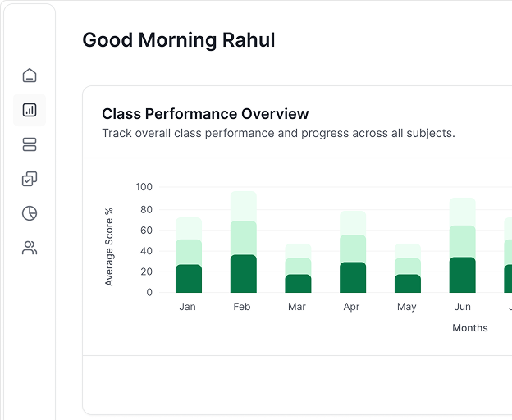Click the June bar's lightest top segment
Screen dimensions: 512x420
463,212
